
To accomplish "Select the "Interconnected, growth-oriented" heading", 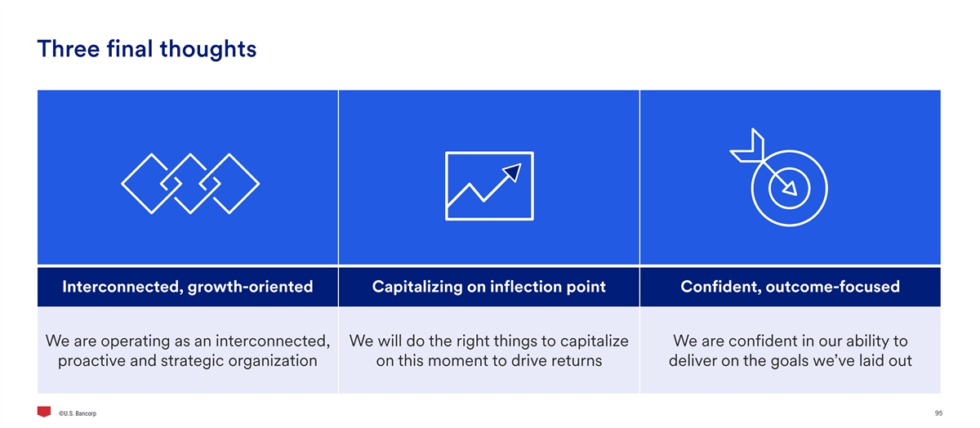I will click(x=188, y=287).
